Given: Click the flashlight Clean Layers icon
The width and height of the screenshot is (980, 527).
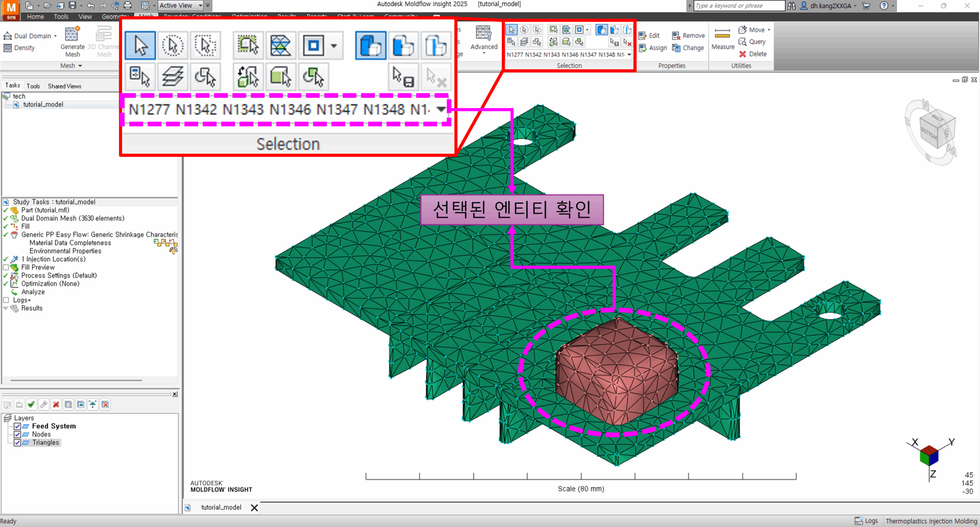Looking at the screenshot, I should click(x=44, y=404).
